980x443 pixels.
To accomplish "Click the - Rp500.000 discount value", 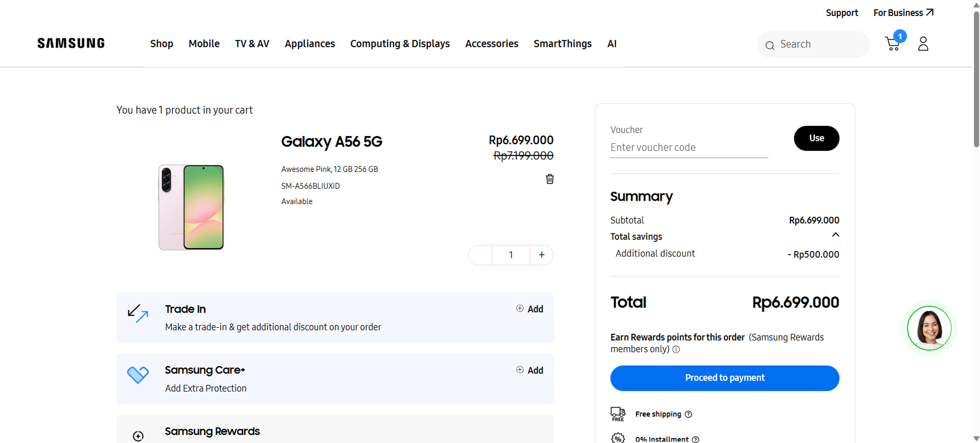I will pos(813,254).
